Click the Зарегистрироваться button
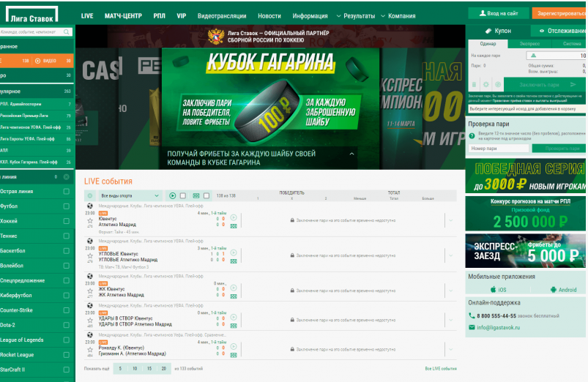This screenshot has height=382, width=588. coord(560,13)
